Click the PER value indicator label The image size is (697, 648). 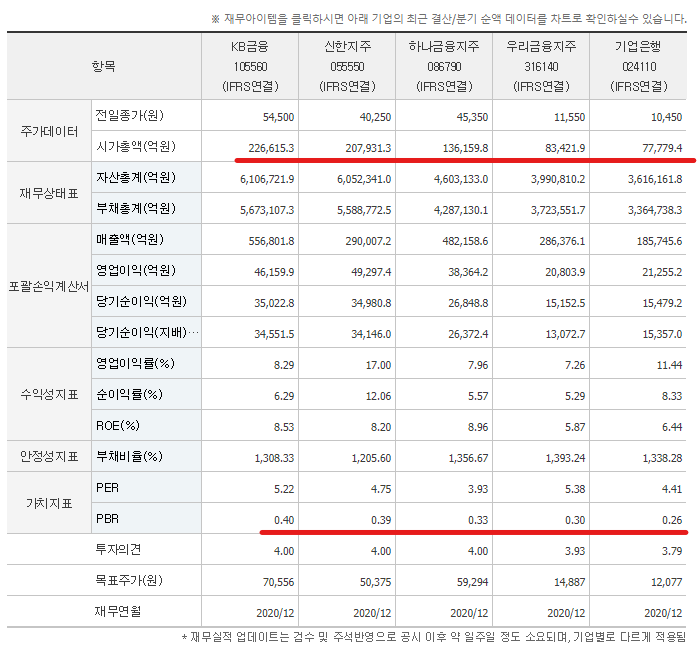coord(108,488)
